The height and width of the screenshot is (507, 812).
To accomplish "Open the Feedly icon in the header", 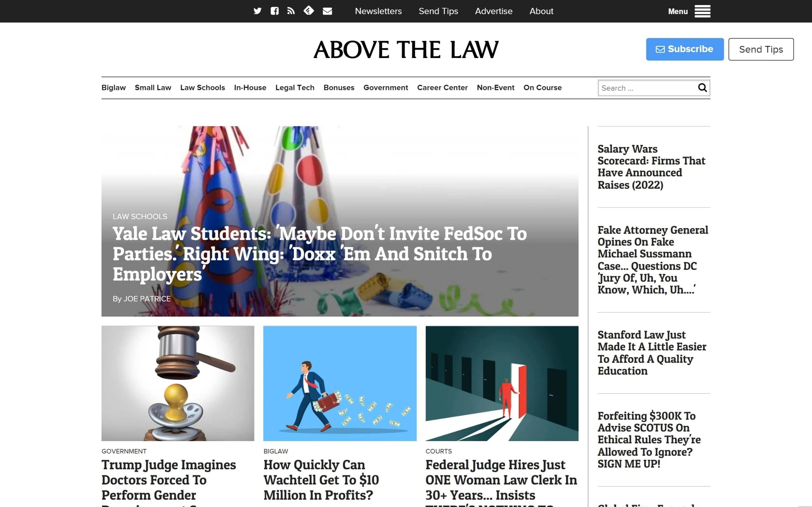I will [x=309, y=11].
